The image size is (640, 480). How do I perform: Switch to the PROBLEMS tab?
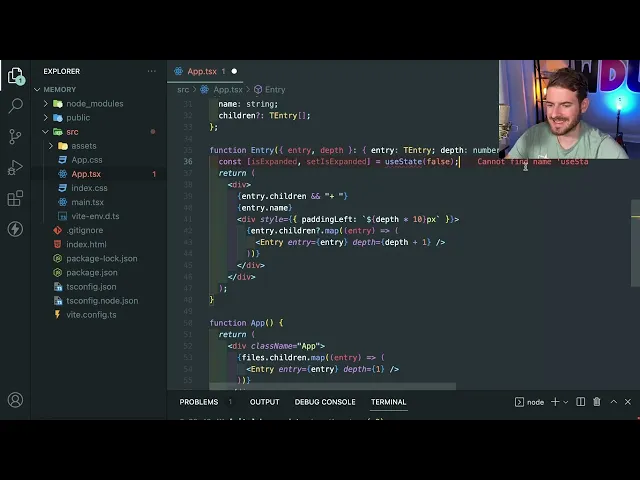[199, 402]
